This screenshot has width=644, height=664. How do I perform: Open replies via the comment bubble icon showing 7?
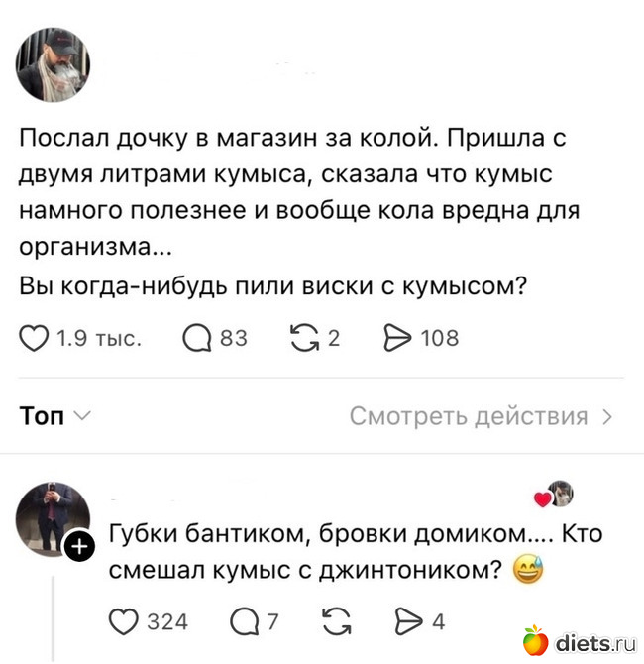(244, 622)
